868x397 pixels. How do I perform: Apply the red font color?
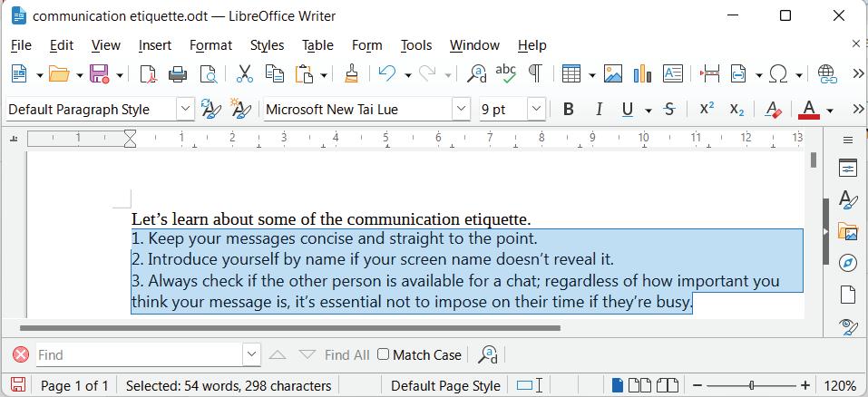809,110
